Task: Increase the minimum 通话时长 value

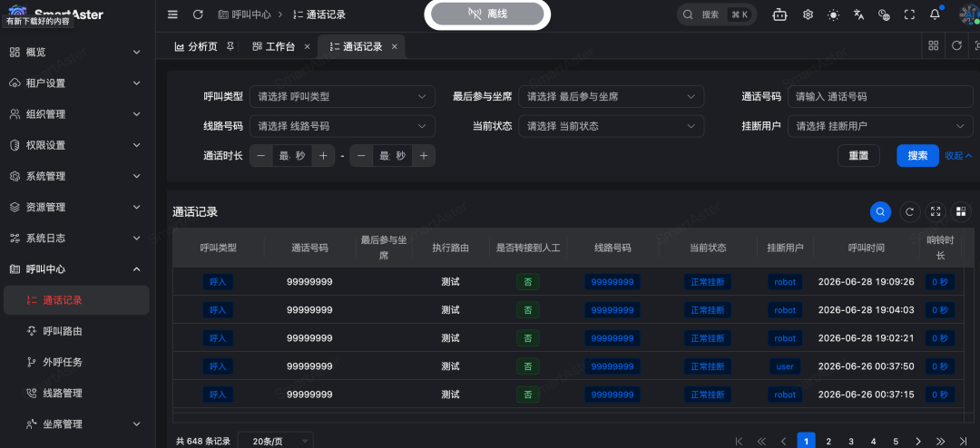Action: (323, 156)
